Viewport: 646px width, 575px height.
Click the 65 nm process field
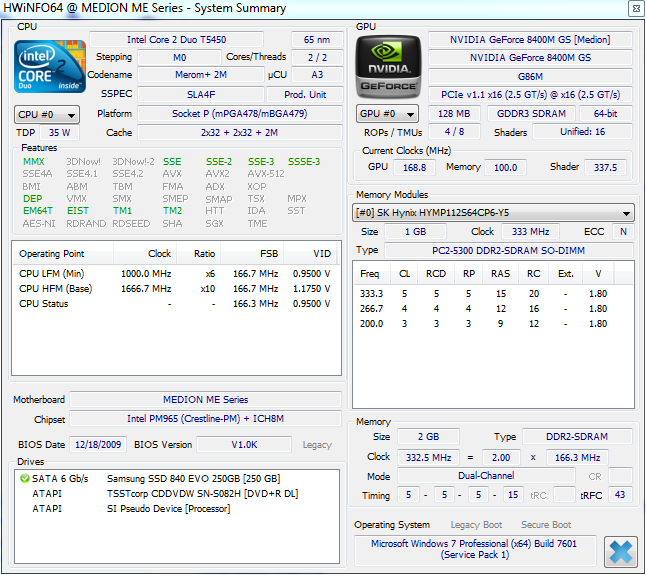pos(317,40)
